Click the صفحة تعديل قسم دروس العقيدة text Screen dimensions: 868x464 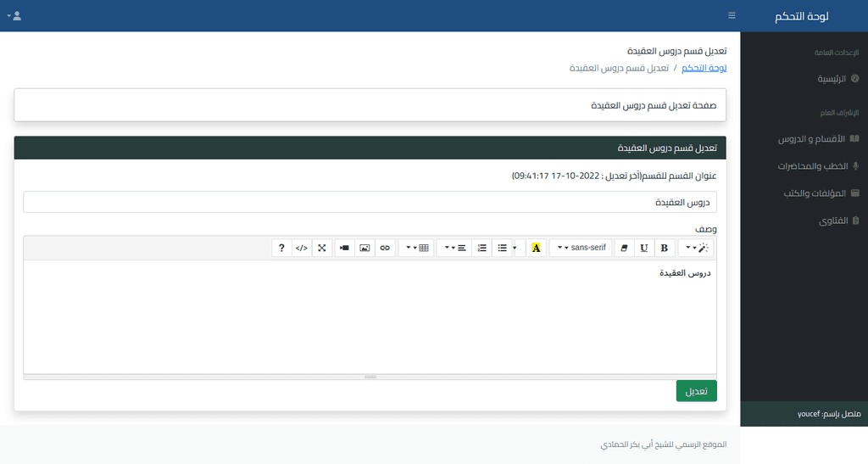654,105
